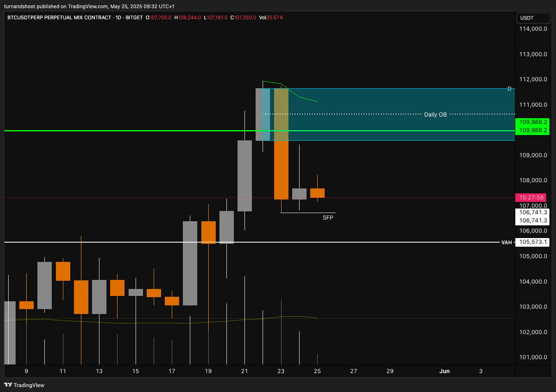The height and width of the screenshot is (392, 556).
Task: Click the date label 29 on time axis
Action: [x=390, y=371]
